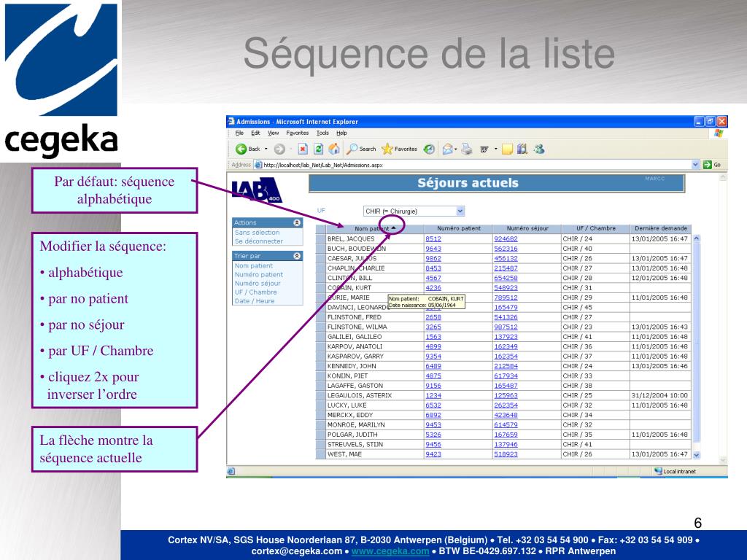Sort by UF / Chambre in Trier par panel
The height and width of the screenshot is (560, 747).
click(x=255, y=292)
